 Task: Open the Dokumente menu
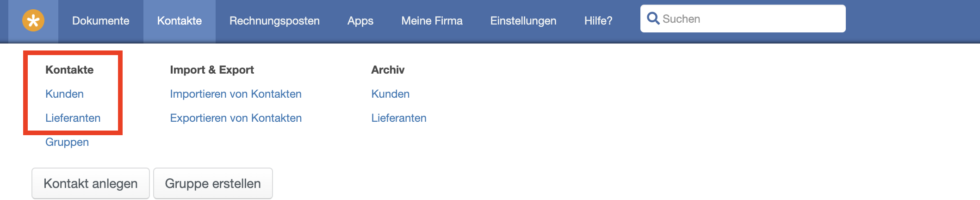tap(100, 21)
